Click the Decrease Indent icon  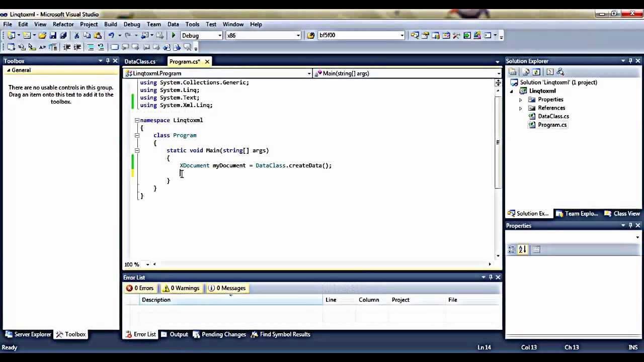point(67,47)
